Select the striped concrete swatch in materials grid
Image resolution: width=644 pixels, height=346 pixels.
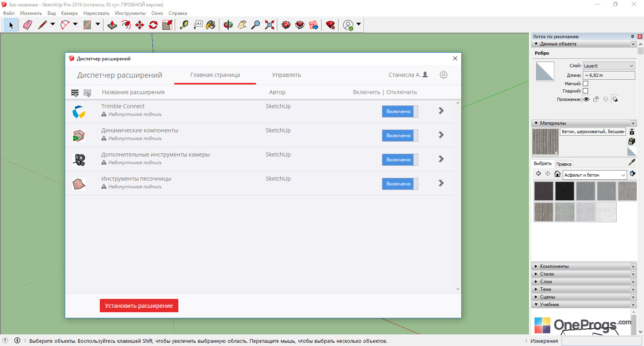click(544, 212)
